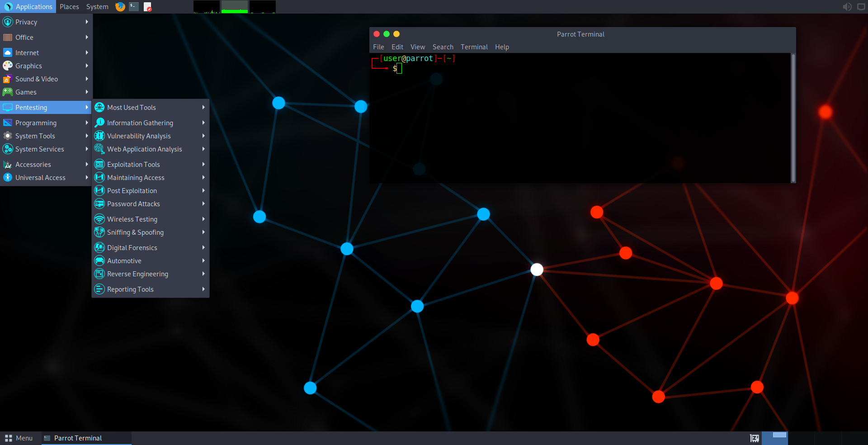The width and height of the screenshot is (868, 445).
Task: Open the terminal launcher in the top panel
Action: pos(133,7)
